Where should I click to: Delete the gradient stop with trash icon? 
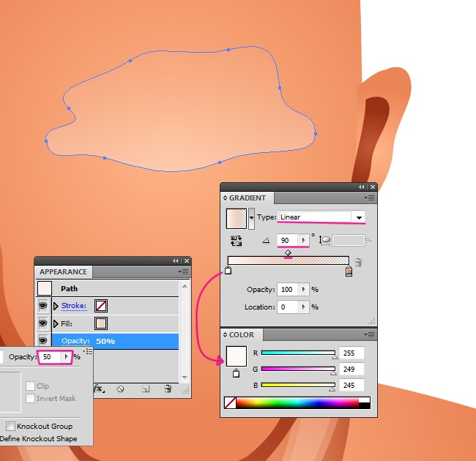tap(358, 262)
